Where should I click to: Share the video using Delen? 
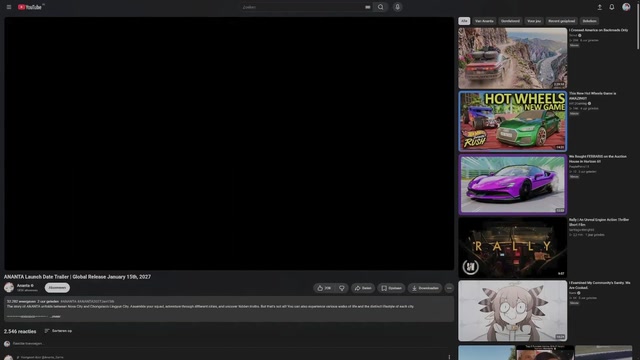click(363, 288)
